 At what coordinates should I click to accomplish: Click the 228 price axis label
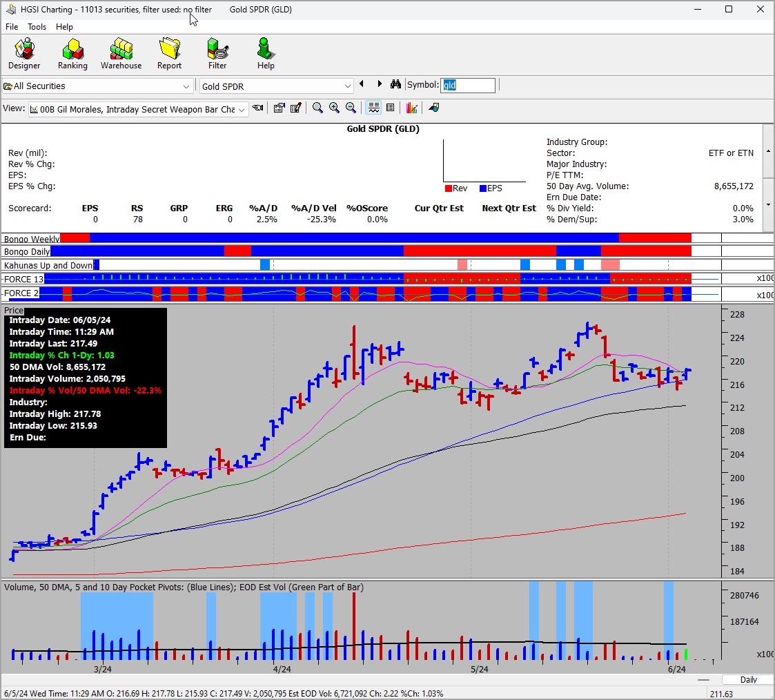click(737, 314)
